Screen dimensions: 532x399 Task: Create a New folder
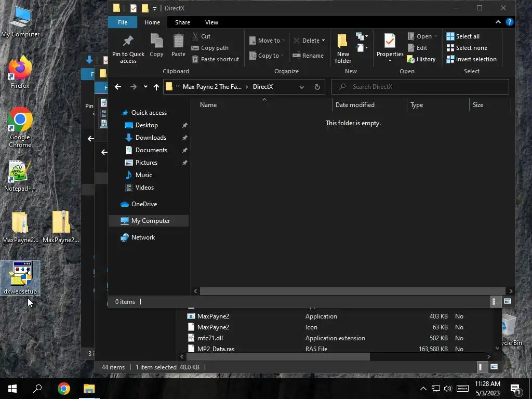[x=343, y=48]
